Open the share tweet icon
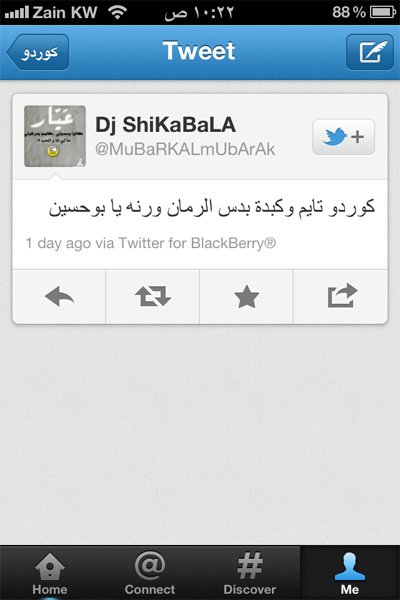Viewport: 400px width, 600px height. click(x=342, y=295)
